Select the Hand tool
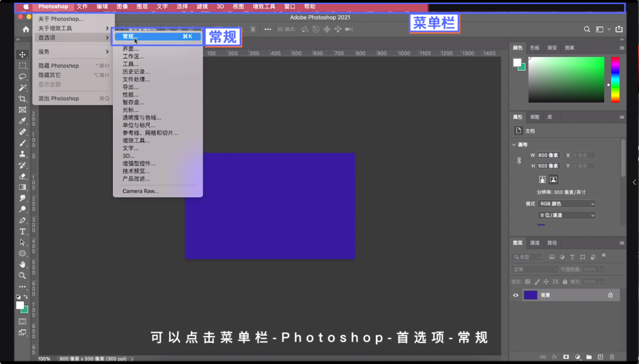Screen dimensions: 639x364 point(22,264)
